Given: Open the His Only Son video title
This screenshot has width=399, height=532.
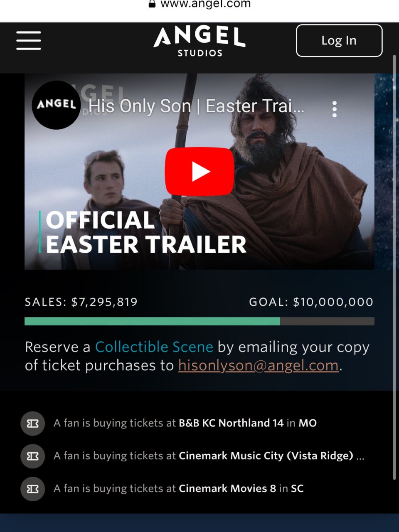Looking at the screenshot, I should [x=197, y=106].
